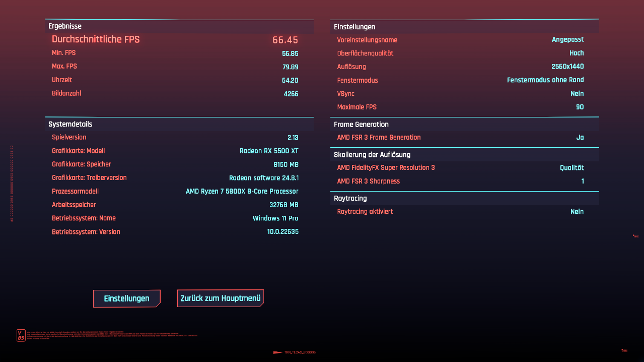Click the VSync value Nein
Viewport: 644px width, 362px height.
577,94
